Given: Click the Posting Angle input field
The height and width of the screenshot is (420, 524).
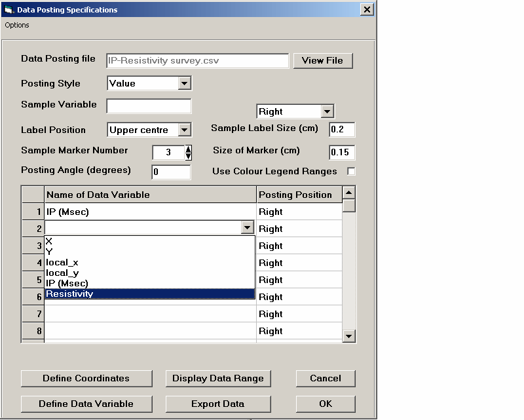Looking at the screenshot, I should tap(171, 172).
